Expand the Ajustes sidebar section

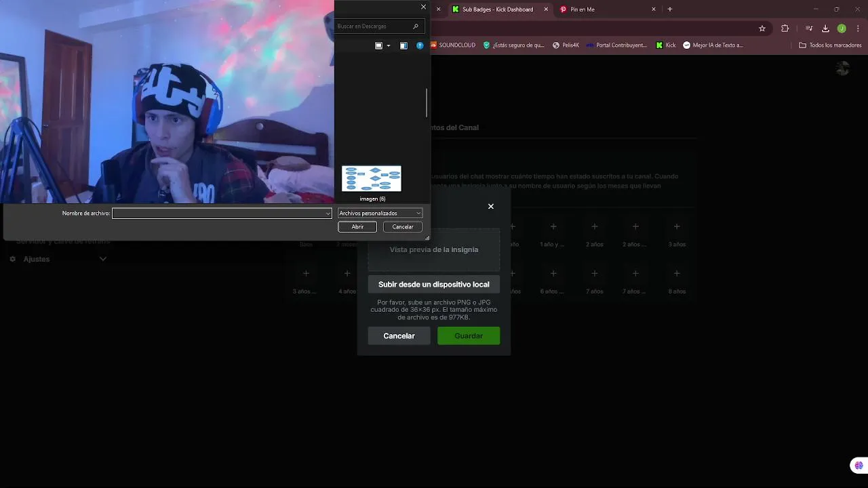[103, 259]
